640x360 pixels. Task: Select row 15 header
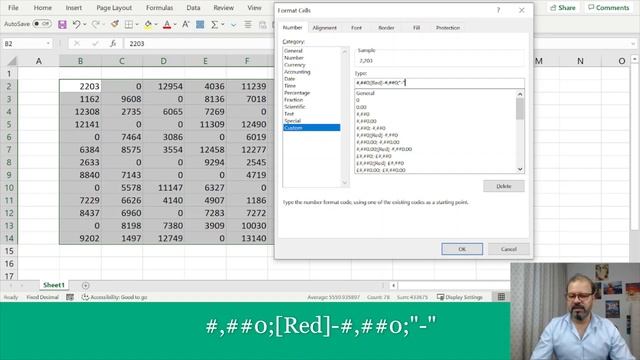tap(9, 251)
